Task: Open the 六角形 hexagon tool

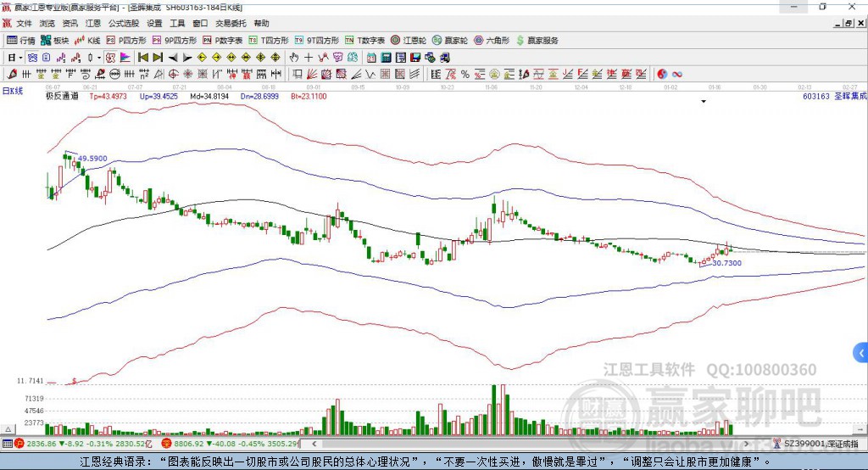Action: (x=492, y=41)
